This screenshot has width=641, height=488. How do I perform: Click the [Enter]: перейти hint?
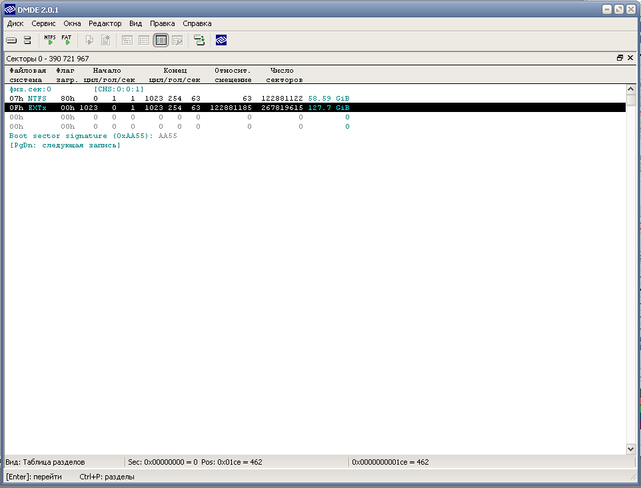point(34,477)
